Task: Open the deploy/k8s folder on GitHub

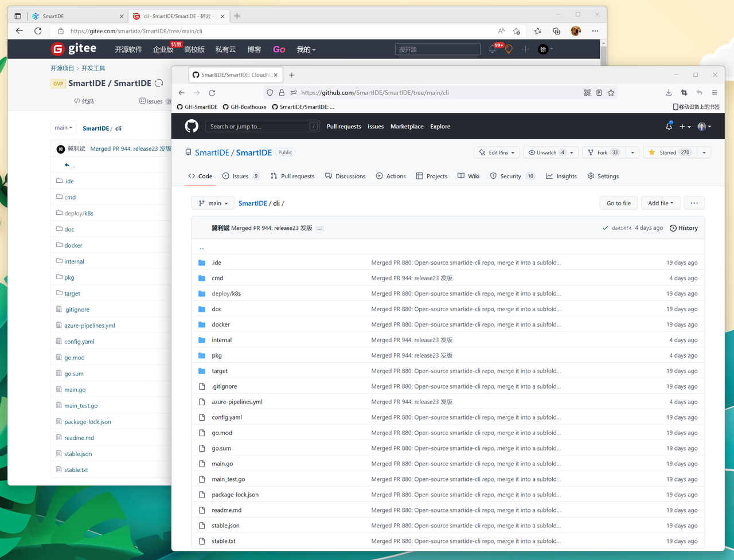Action: 226,293
